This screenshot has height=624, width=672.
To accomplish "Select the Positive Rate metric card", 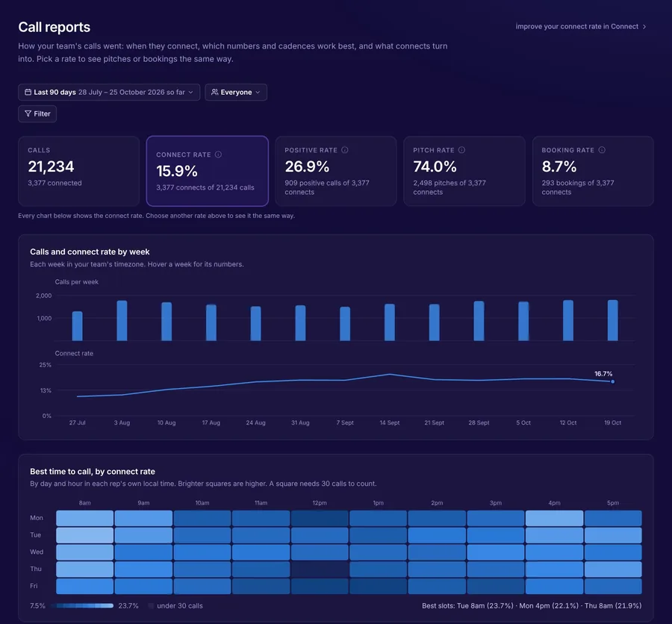I will (335, 171).
